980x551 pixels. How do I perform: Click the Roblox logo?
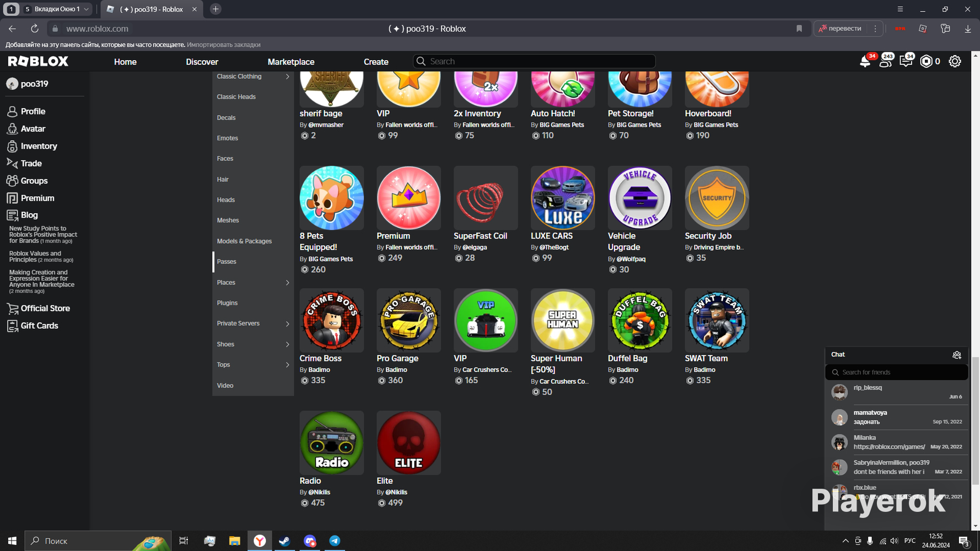pos(38,61)
